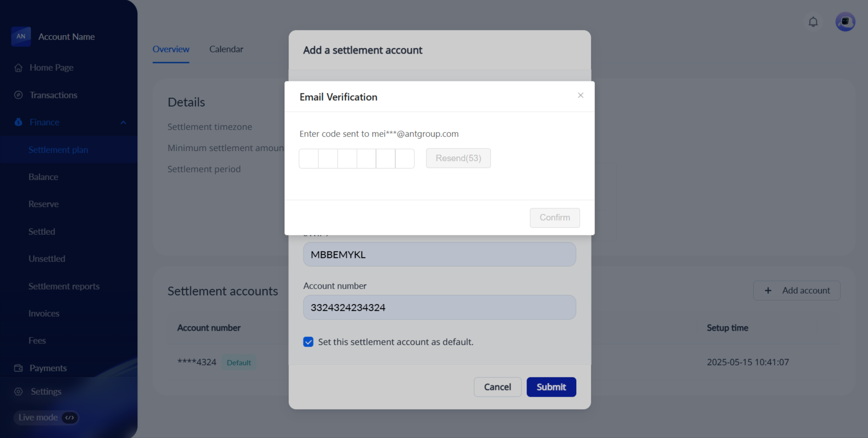
Task: Click the Add account button
Action: (x=796, y=290)
